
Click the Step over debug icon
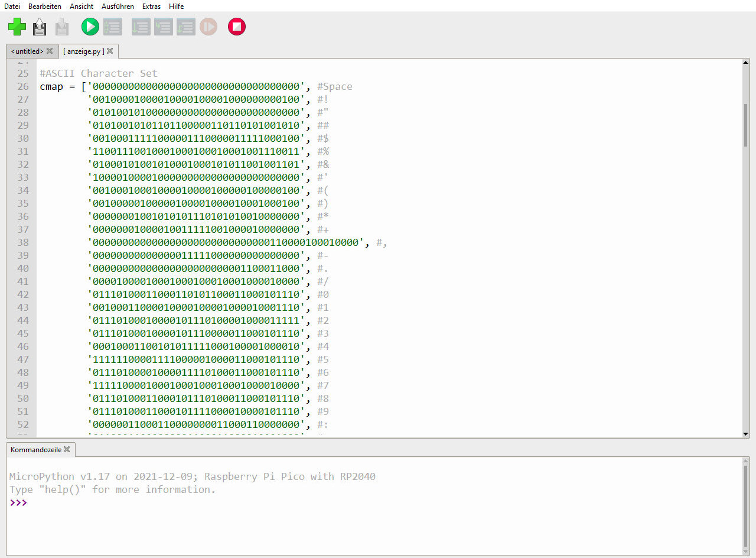(x=141, y=27)
